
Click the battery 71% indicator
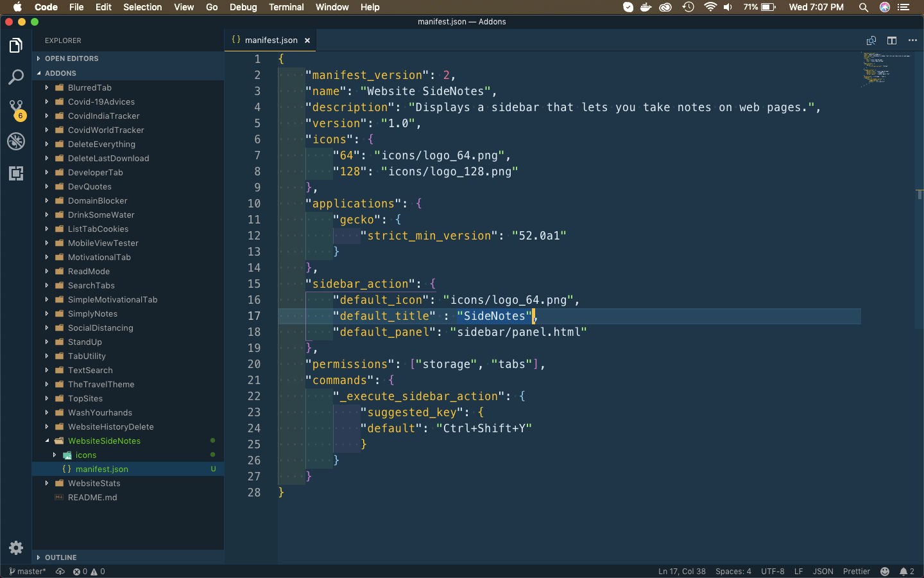[760, 7]
